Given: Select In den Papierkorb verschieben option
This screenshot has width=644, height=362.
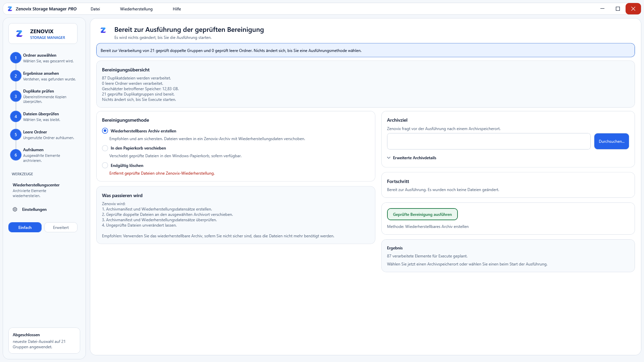Looking at the screenshot, I should (x=105, y=148).
